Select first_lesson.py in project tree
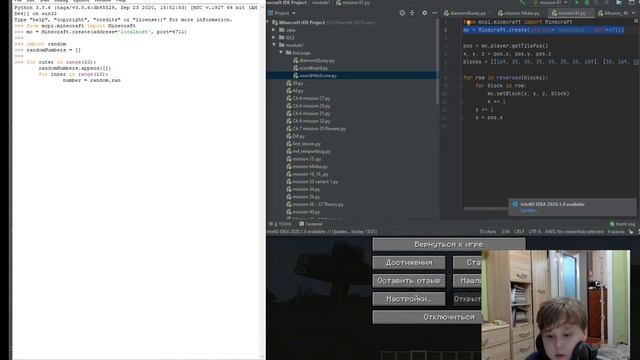 pos(303,144)
